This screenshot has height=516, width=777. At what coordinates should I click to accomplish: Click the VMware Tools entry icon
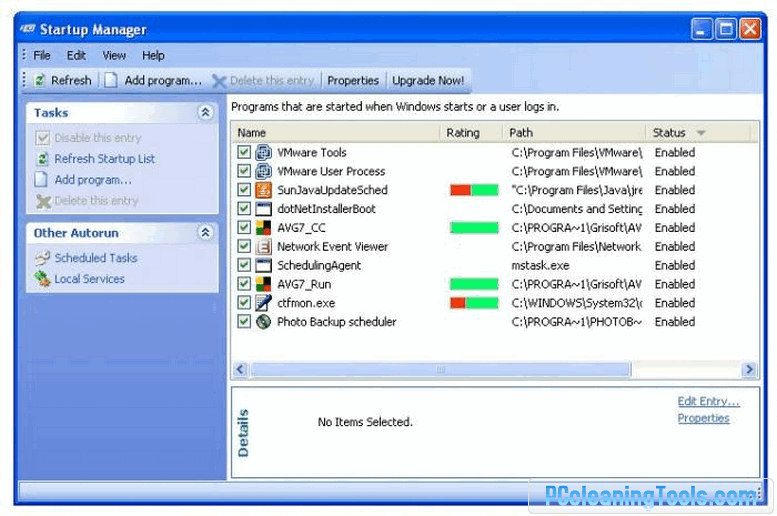pos(263,152)
